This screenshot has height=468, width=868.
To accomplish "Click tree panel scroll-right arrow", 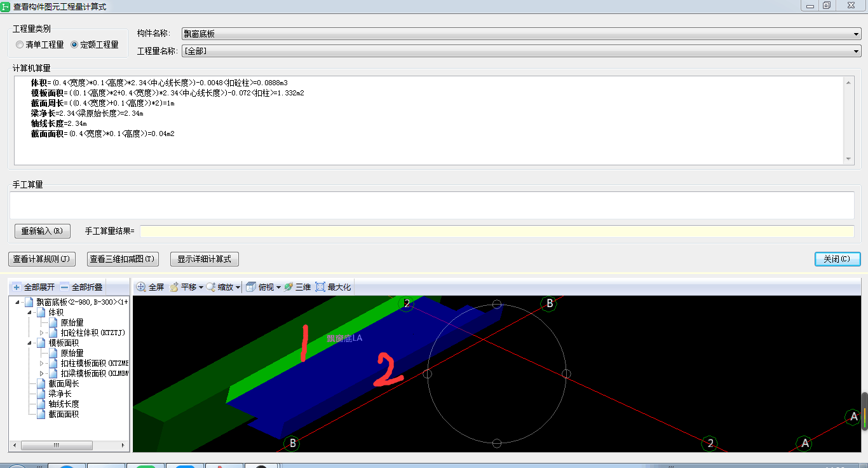I will [x=124, y=445].
